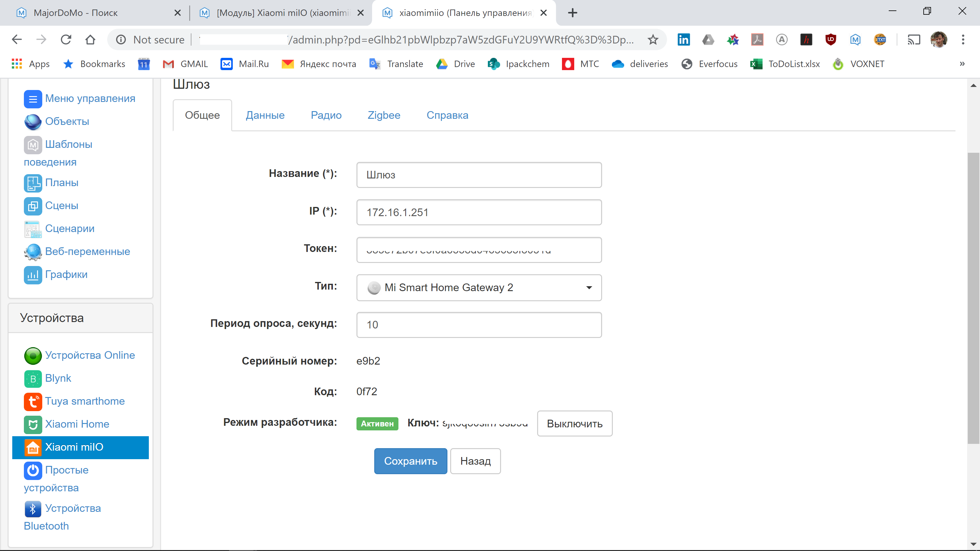Expand the hidden bookmarks overflow chevron
This screenshot has width=980, height=551.
[x=963, y=63]
